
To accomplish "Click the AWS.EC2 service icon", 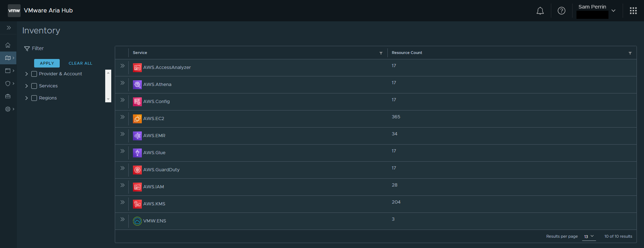I will pyautogui.click(x=137, y=119).
